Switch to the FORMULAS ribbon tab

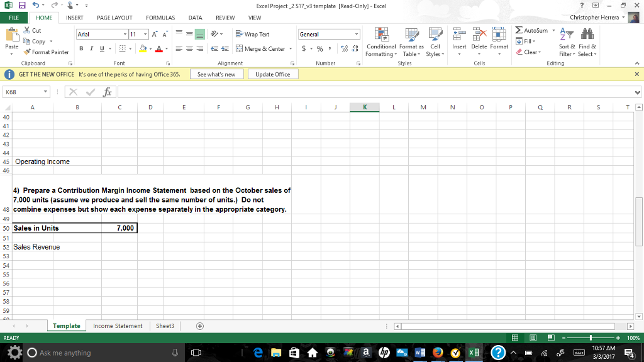[x=161, y=18]
